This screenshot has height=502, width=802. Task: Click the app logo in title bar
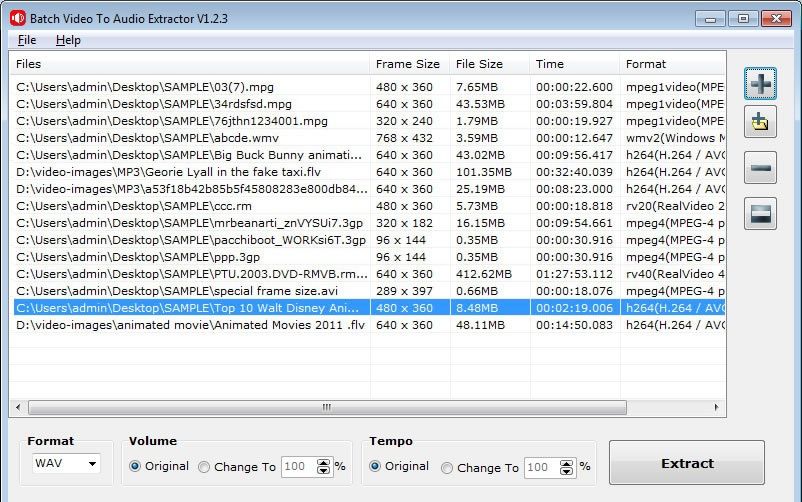(17, 18)
